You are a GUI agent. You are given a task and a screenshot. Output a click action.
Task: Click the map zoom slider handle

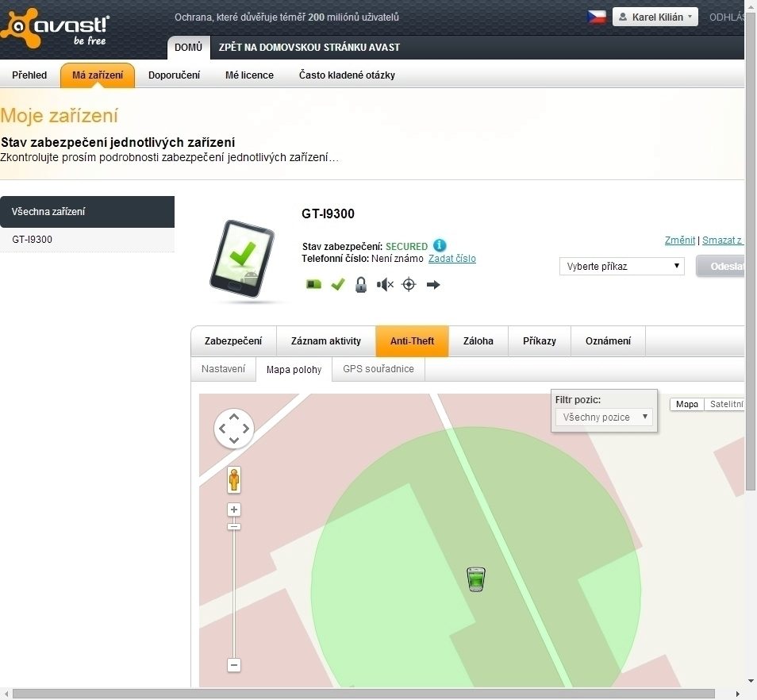coord(234,526)
